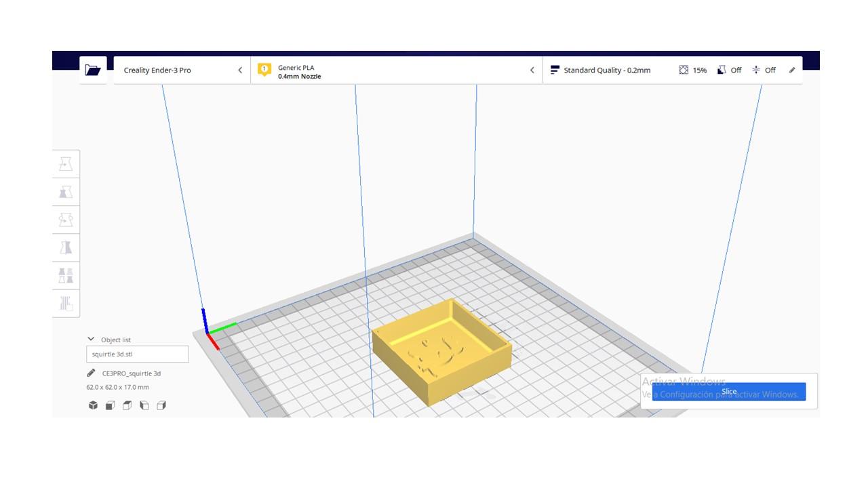The image size is (868, 488).
Task: Click the Generic PLA extruder material icon
Action: tap(264, 70)
